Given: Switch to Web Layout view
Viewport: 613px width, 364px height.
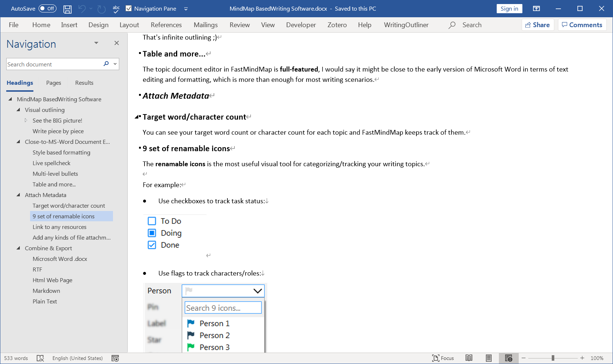Looking at the screenshot, I should 508,358.
